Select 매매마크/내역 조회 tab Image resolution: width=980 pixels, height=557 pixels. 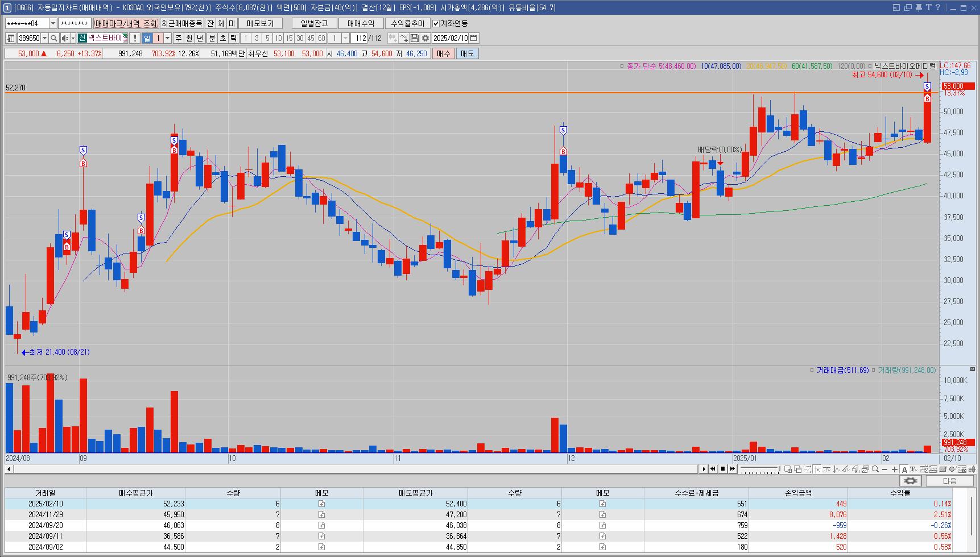tap(126, 23)
